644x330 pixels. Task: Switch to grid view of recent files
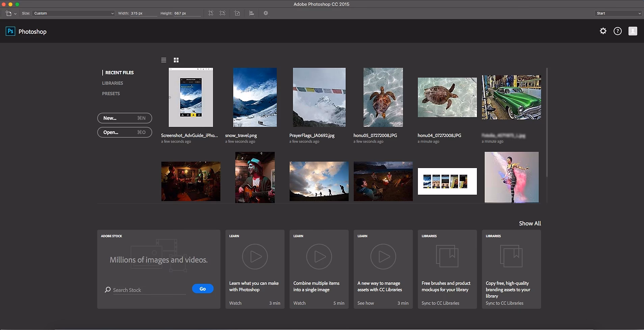tap(176, 60)
